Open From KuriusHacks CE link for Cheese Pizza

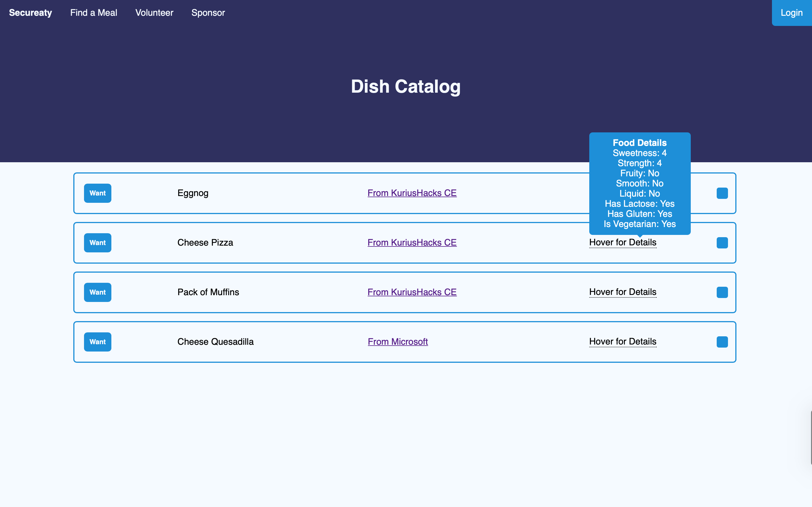[x=412, y=243]
